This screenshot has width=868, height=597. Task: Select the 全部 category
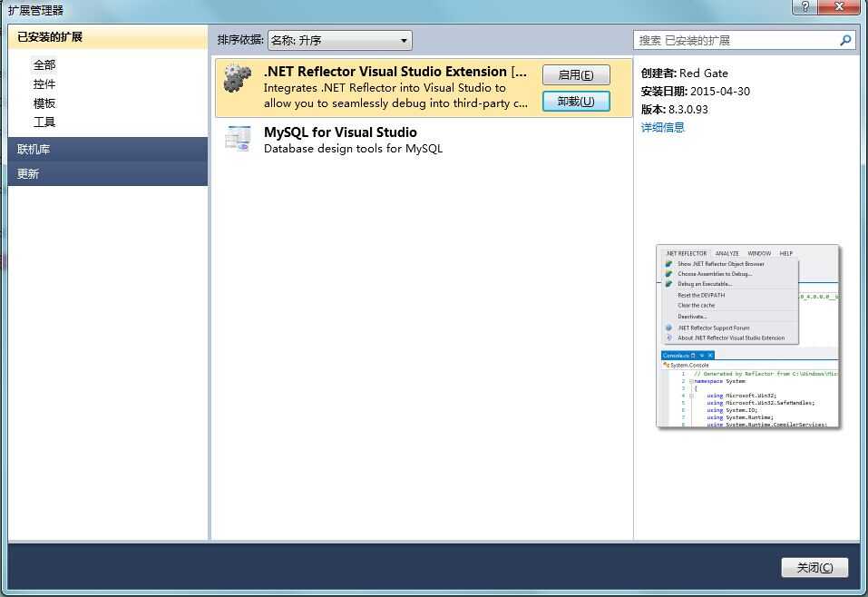tap(44, 64)
